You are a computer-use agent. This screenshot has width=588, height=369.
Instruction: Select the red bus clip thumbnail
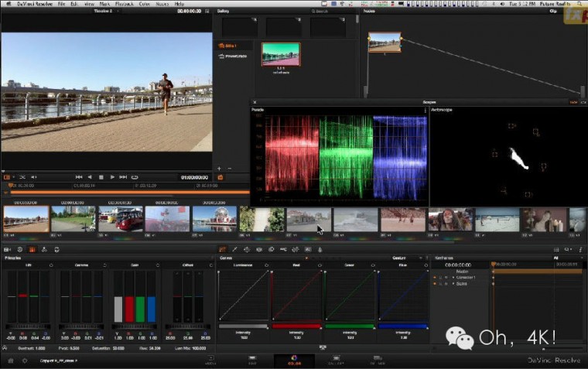click(119, 220)
